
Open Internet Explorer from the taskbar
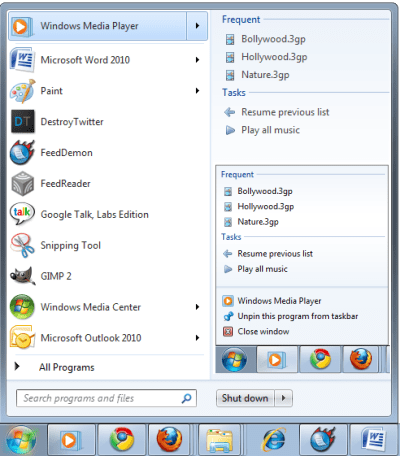(x=274, y=440)
